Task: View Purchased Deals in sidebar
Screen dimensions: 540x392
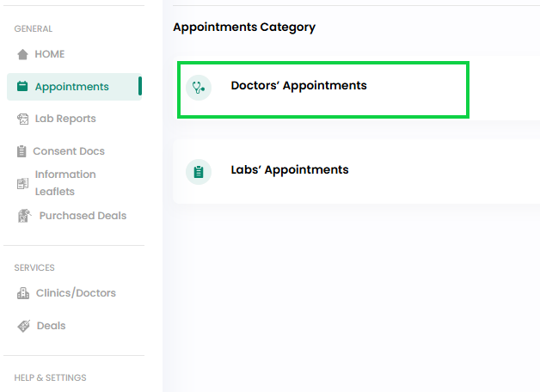Action: (x=83, y=216)
